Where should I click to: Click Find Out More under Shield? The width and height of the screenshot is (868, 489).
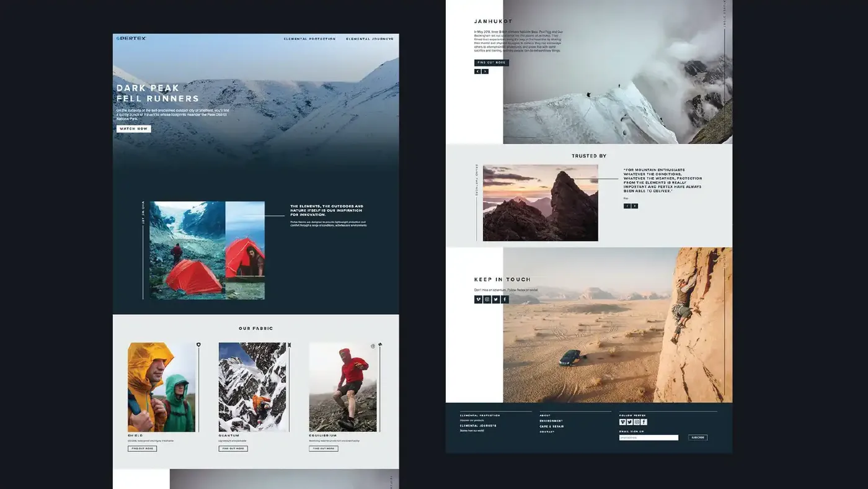click(x=143, y=448)
